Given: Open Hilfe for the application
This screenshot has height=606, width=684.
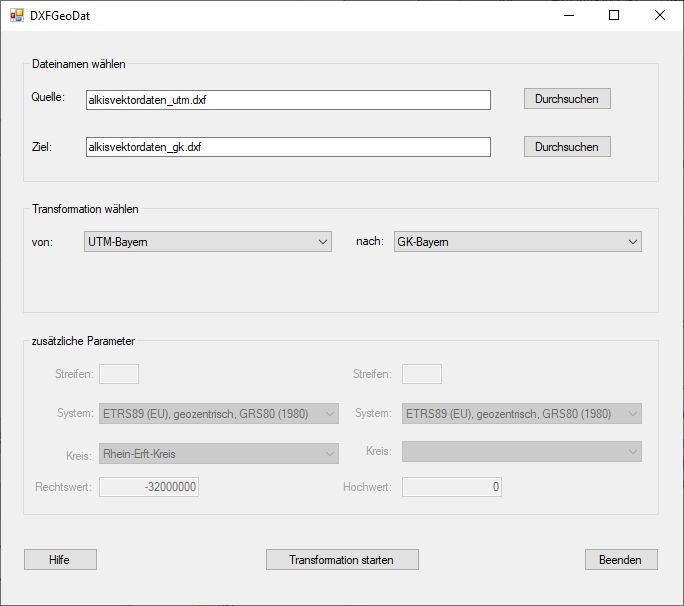Looking at the screenshot, I should [59, 560].
